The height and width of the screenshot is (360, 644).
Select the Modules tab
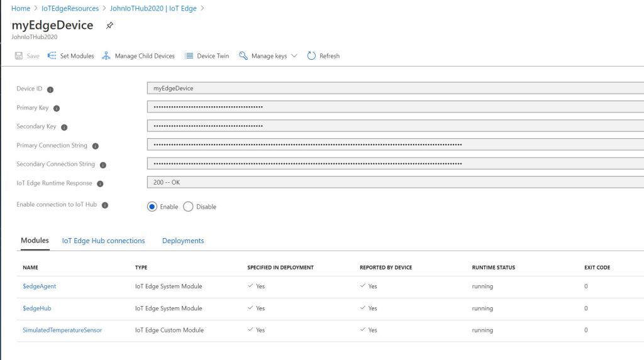pos(35,241)
